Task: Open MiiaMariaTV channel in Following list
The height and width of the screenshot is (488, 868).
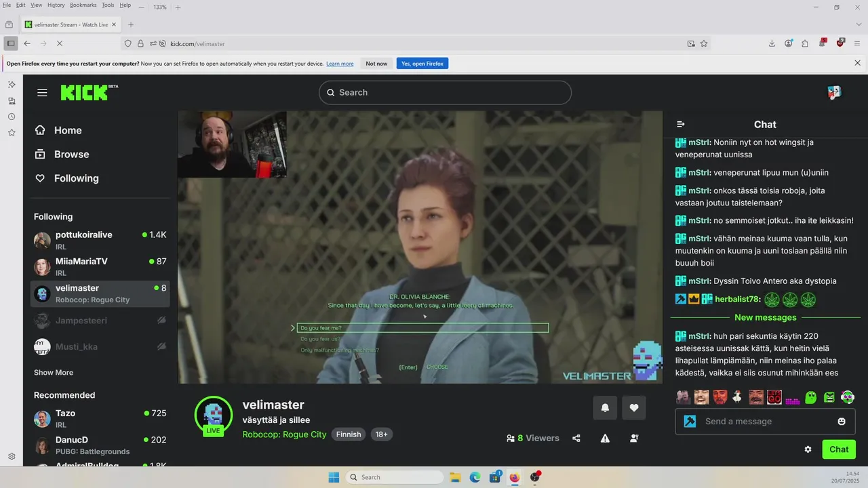Action: tap(100, 266)
